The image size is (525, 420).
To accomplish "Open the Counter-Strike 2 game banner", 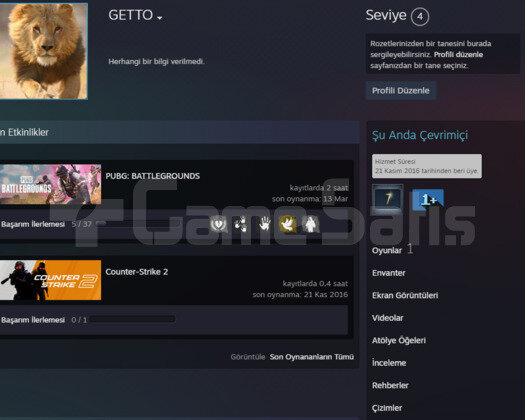I will (50, 280).
